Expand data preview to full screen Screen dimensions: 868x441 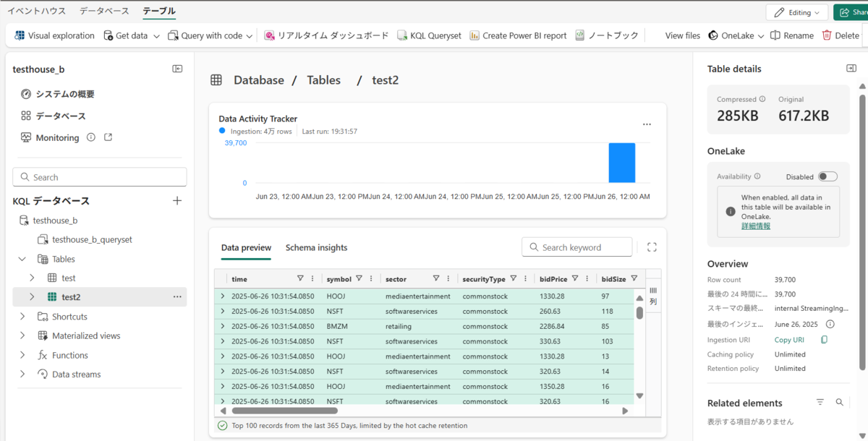pyautogui.click(x=651, y=247)
